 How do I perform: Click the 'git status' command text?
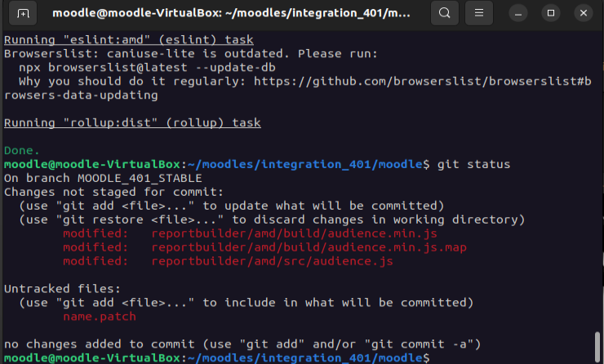[x=473, y=165]
